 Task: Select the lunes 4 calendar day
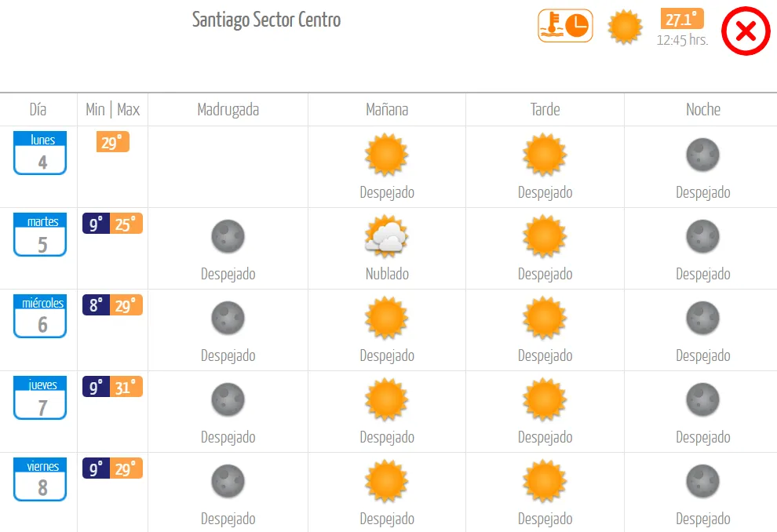tap(40, 154)
